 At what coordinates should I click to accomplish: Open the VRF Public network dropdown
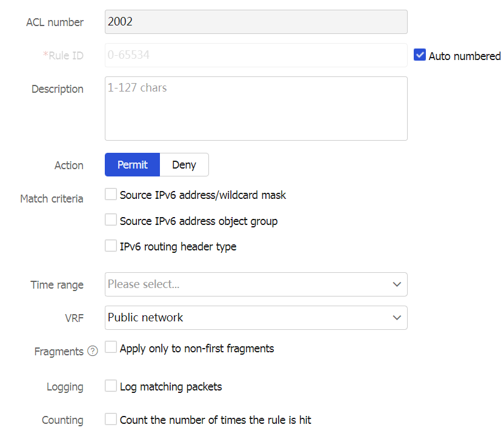tap(248, 318)
